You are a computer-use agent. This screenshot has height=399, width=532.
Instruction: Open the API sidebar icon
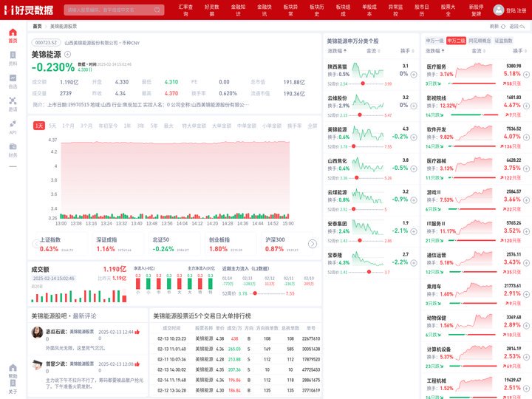(13, 124)
